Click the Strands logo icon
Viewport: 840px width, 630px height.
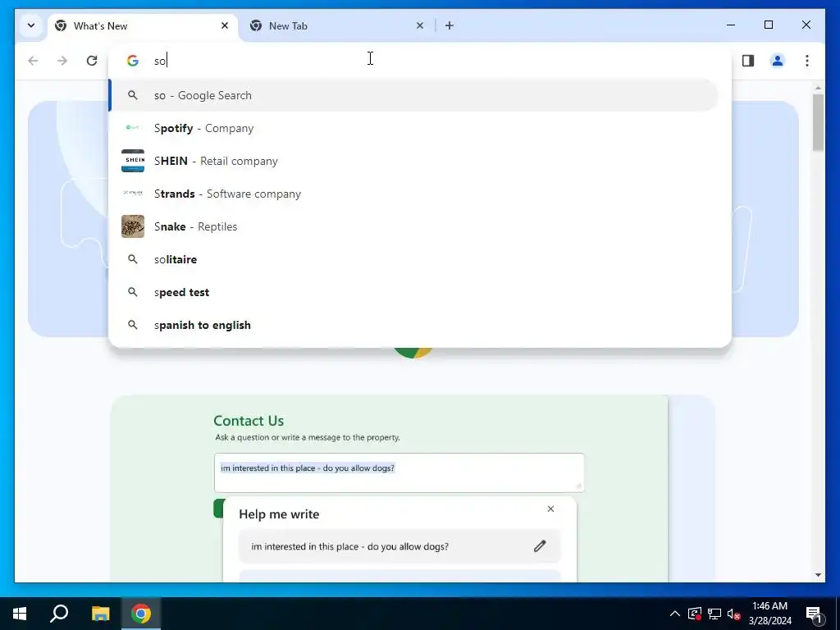point(132,193)
